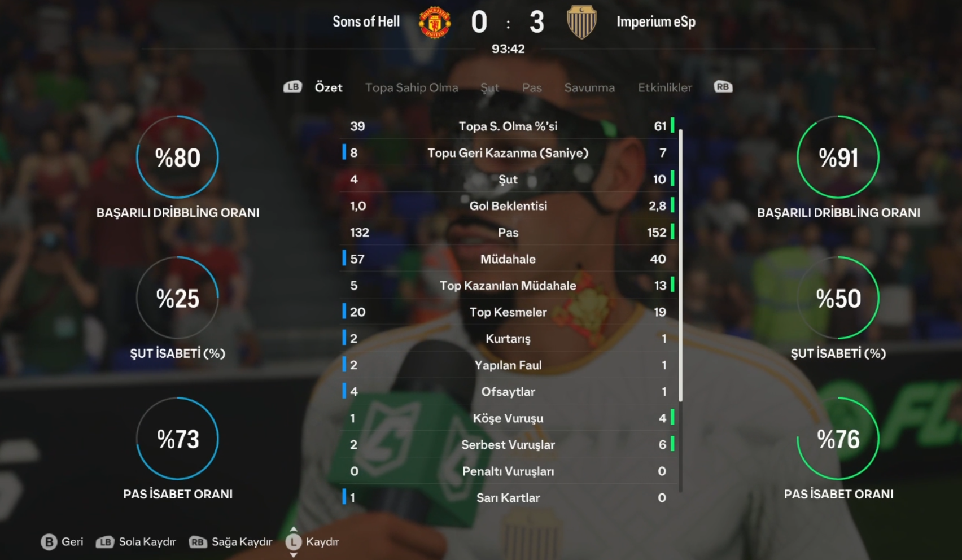Screen dimensions: 962x560
Task: Click the Manchester United team crest
Action: (x=435, y=23)
